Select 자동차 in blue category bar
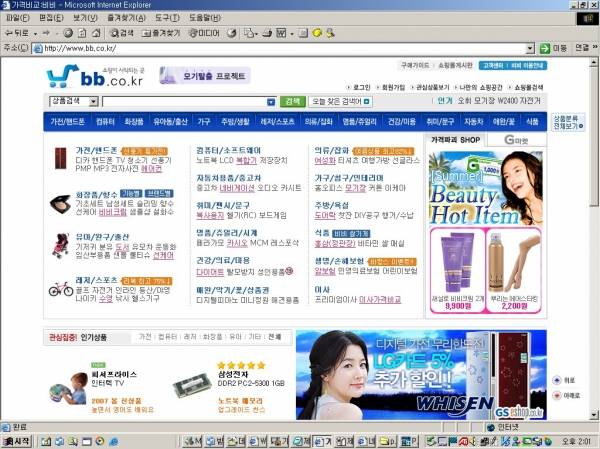Screen dimensions: 600x449 (x=474, y=122)
